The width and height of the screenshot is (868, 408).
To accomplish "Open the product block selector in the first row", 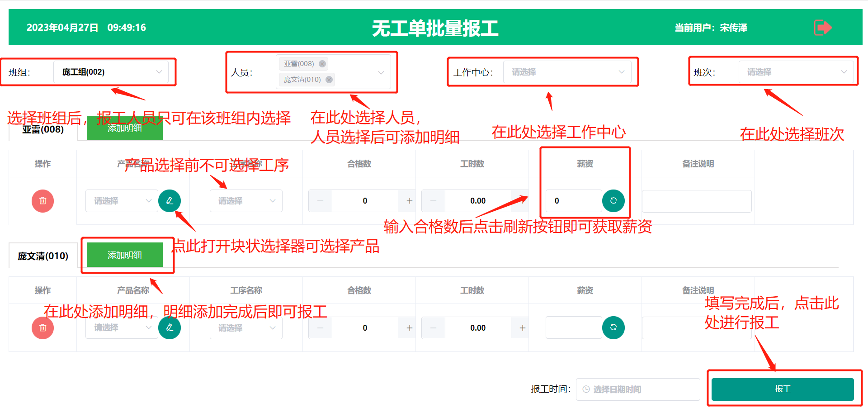I will pyautogui.click(x=170, y=201).
